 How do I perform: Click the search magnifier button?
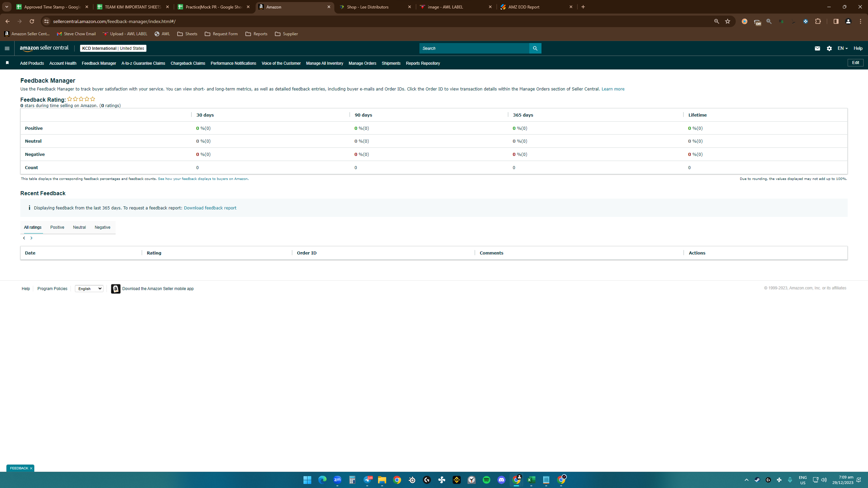coord(535,48)
